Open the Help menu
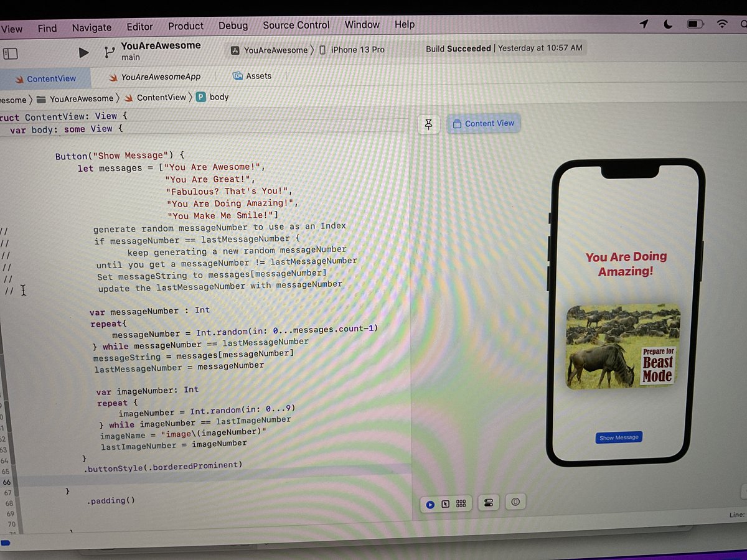The image size is (747, 560). coord(405,24)
